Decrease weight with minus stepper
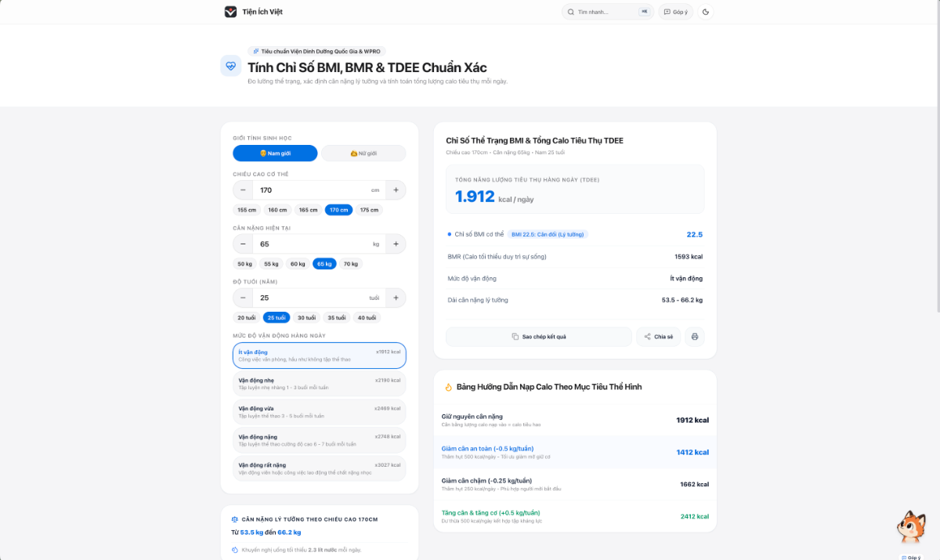Screen dimensions: 940x560 click(243, 244)
